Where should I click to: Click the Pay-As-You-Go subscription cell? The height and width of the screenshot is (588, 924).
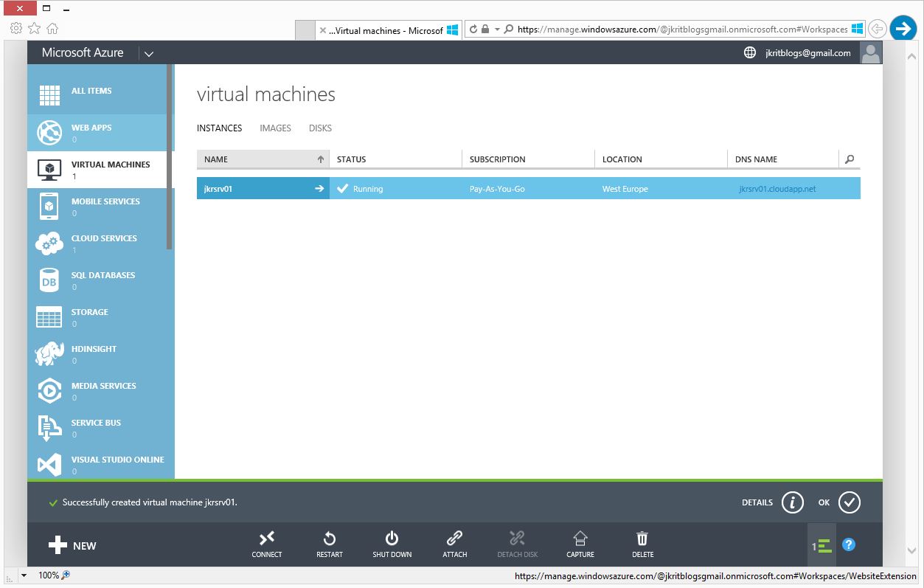(529, 189)
